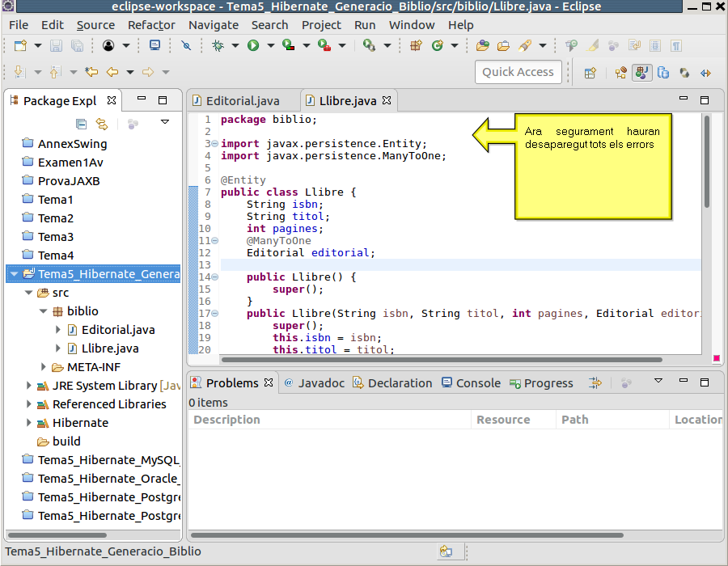This screenshot has width=728, height=566.
Task: Switch to the Console tab
Action: (x=471, y=383)
